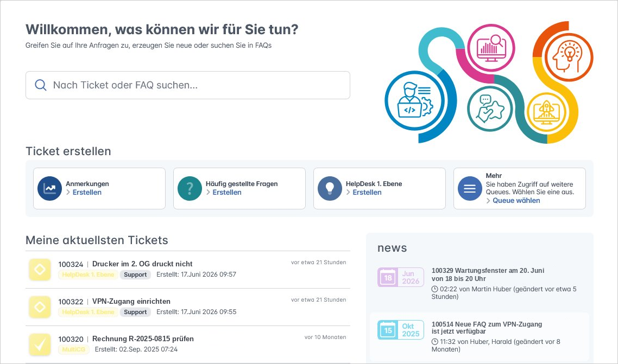Click chevron before FAQ Erstellen

(x=208, y=193)
